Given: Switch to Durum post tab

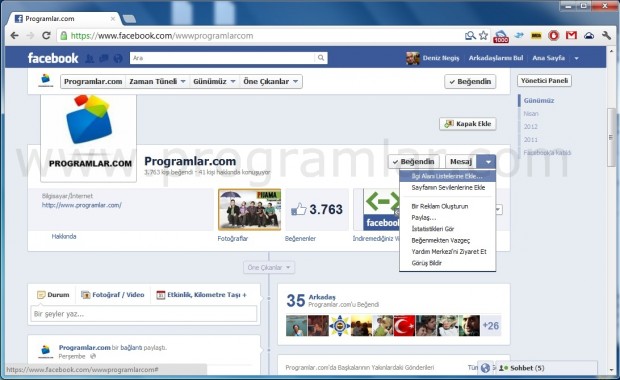Looking at the screenshot, I should click(x=53, y=295).
